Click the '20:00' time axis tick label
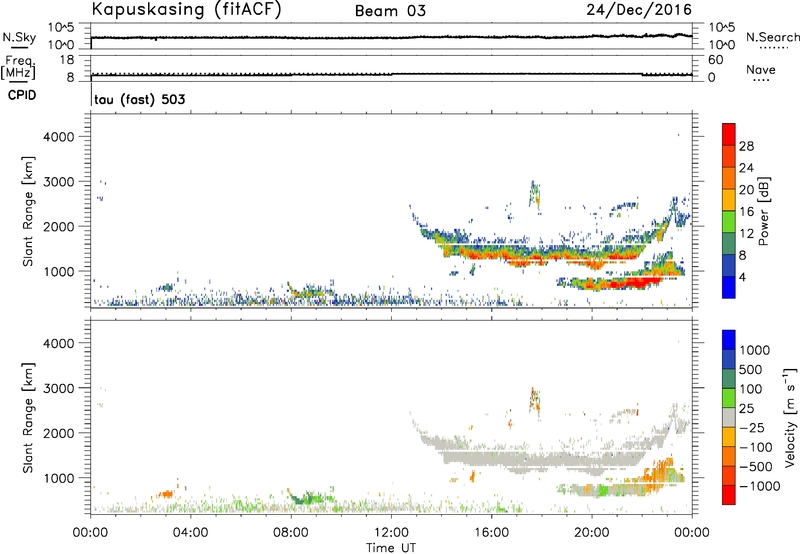The image size is (800, 554). pyautogui.click(x=592, y=533)
